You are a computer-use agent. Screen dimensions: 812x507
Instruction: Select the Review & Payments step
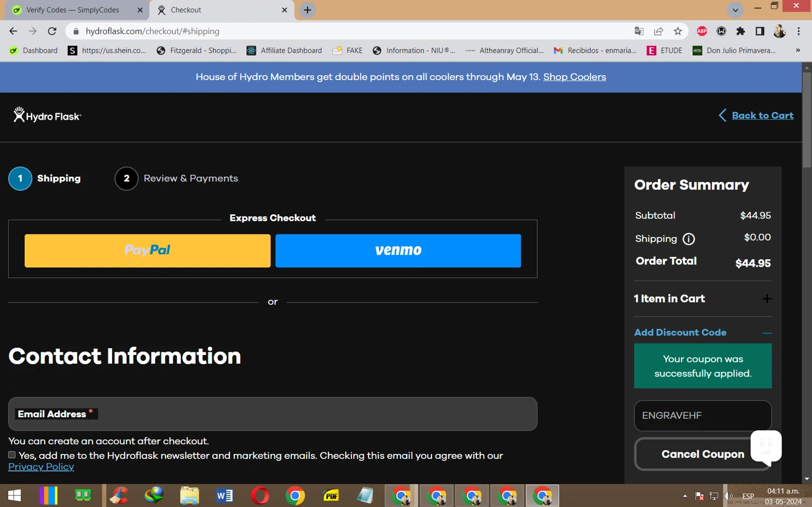click(x=176, y=179)
